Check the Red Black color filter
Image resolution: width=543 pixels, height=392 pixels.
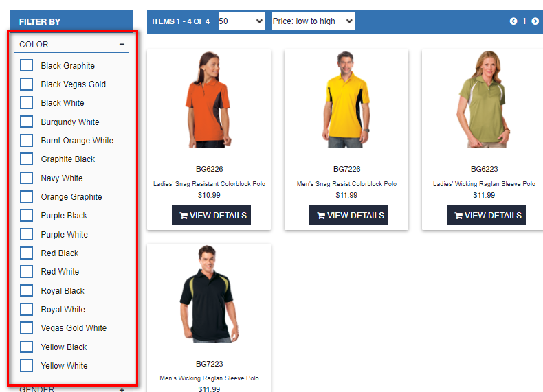[26, 253]
